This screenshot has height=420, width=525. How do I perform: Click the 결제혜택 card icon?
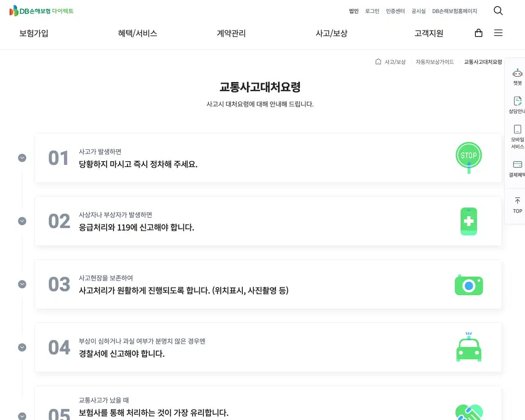coord(517,169)
